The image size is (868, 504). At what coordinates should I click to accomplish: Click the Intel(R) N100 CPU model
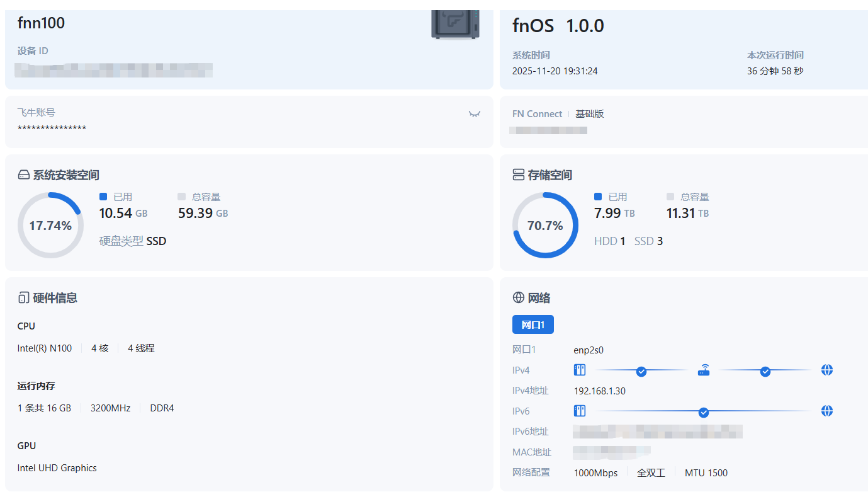[x=45, y=348]
